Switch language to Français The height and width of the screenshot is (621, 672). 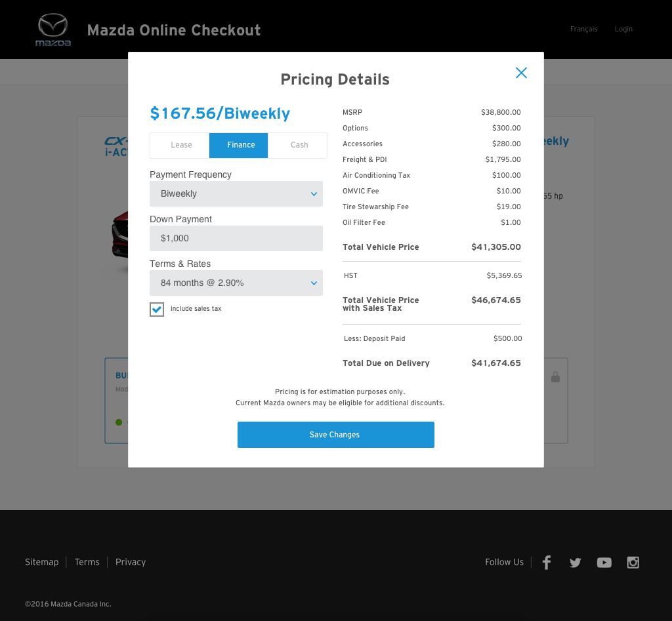pos(583,29)
